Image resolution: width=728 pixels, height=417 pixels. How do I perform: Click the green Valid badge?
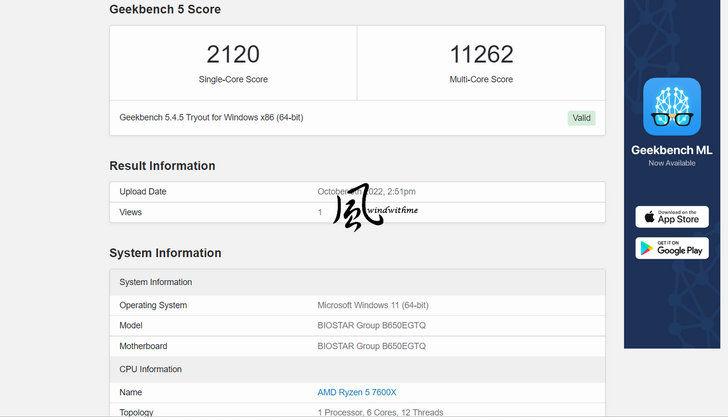point(581,118)
